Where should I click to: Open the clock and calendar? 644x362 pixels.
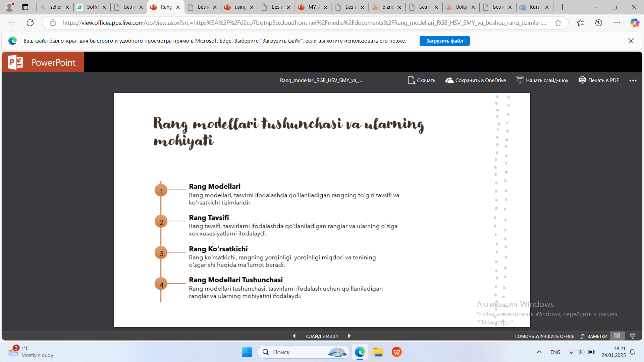(x=613, y=352)
